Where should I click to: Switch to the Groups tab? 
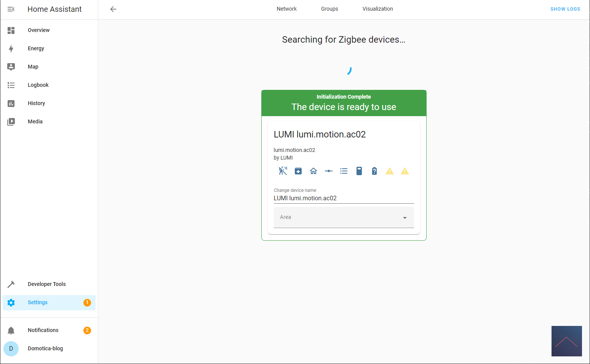pos(329,9)
